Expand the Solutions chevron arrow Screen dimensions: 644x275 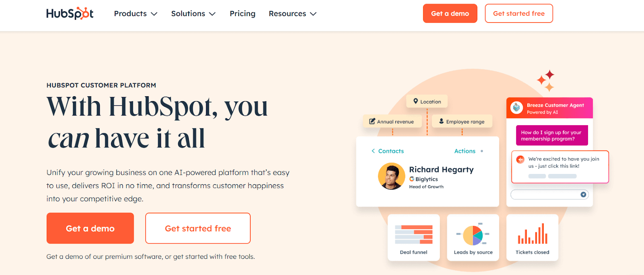click(212, 14)
